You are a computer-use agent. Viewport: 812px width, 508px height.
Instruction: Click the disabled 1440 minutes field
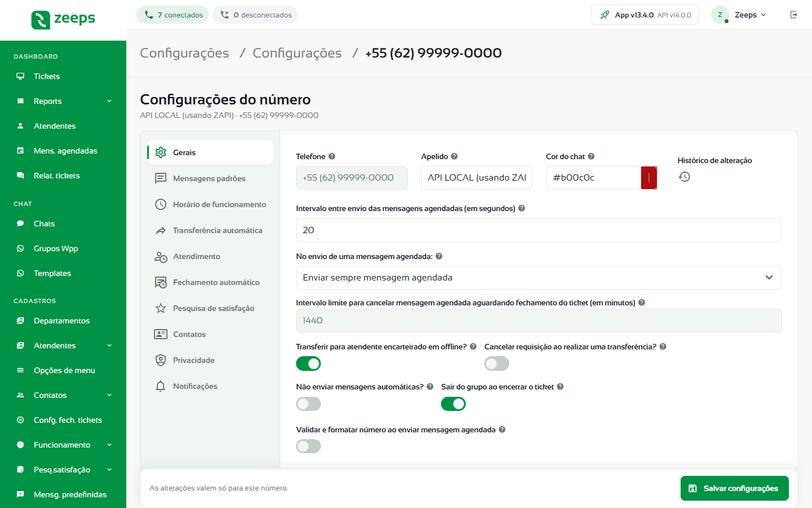pyautogui.click(x=539, y=321)
